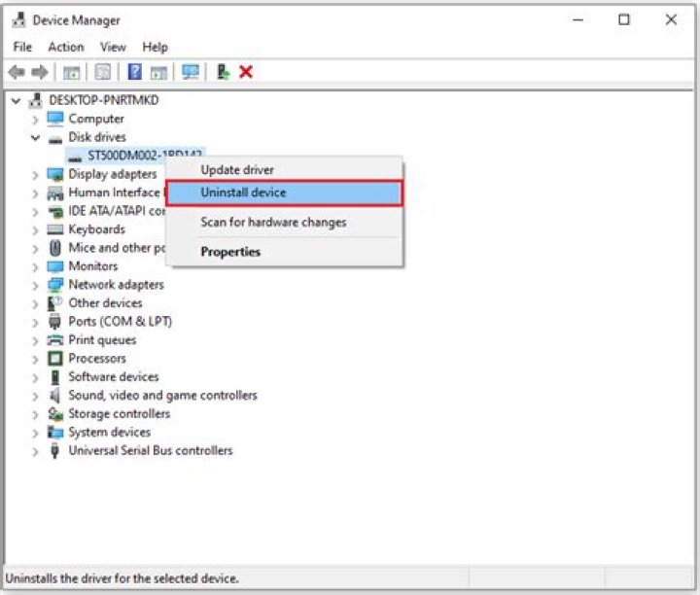This screenshot has height=595, width=700.
Task: Click the Device Manager title bar icon
Action: point(18,20)
